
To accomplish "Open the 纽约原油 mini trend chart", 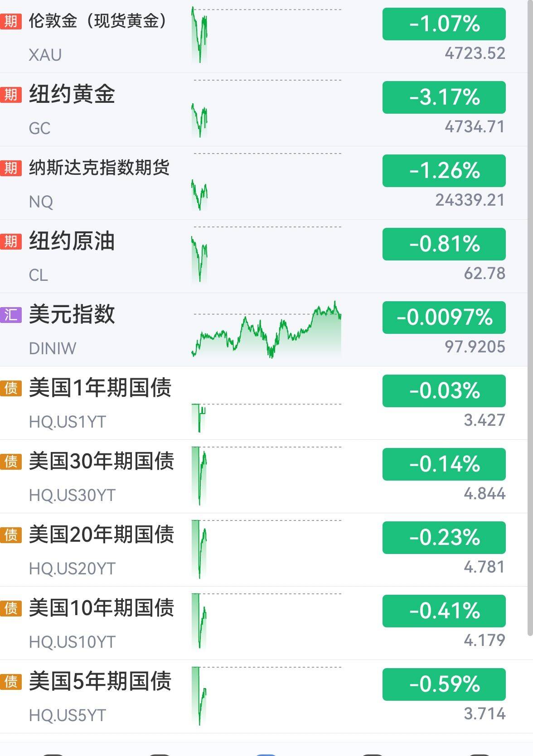I will pos(199,258).
